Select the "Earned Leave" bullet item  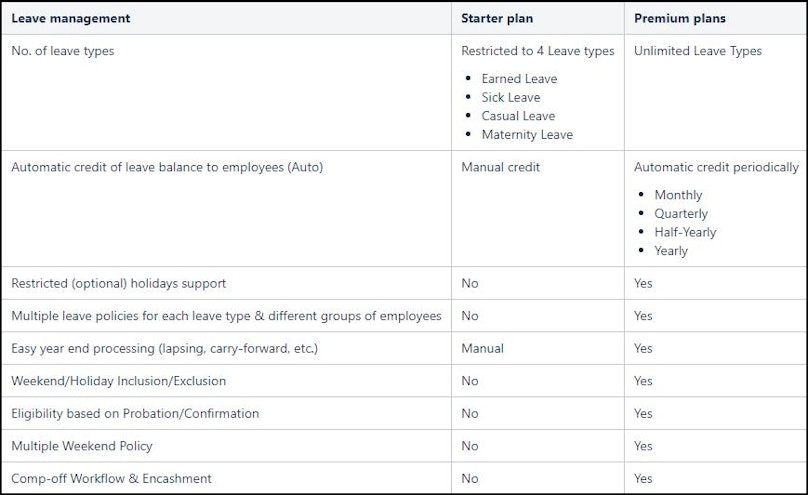(519, 79)
